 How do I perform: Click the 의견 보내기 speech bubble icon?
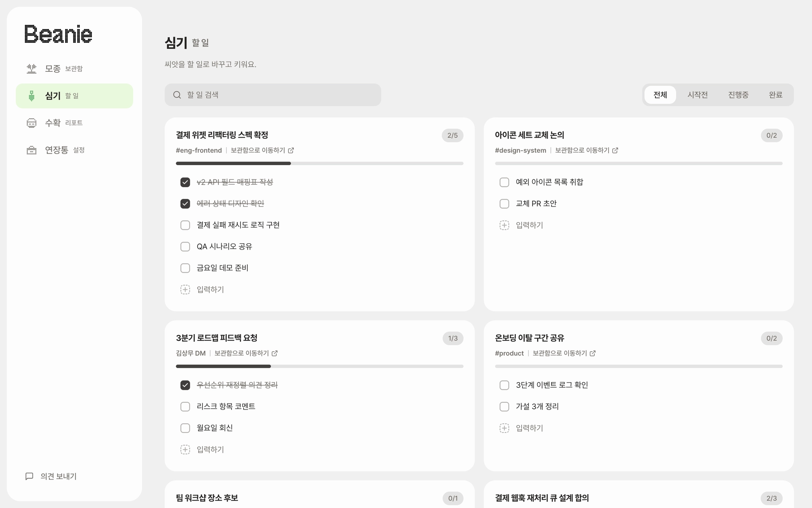coord(29,476)
